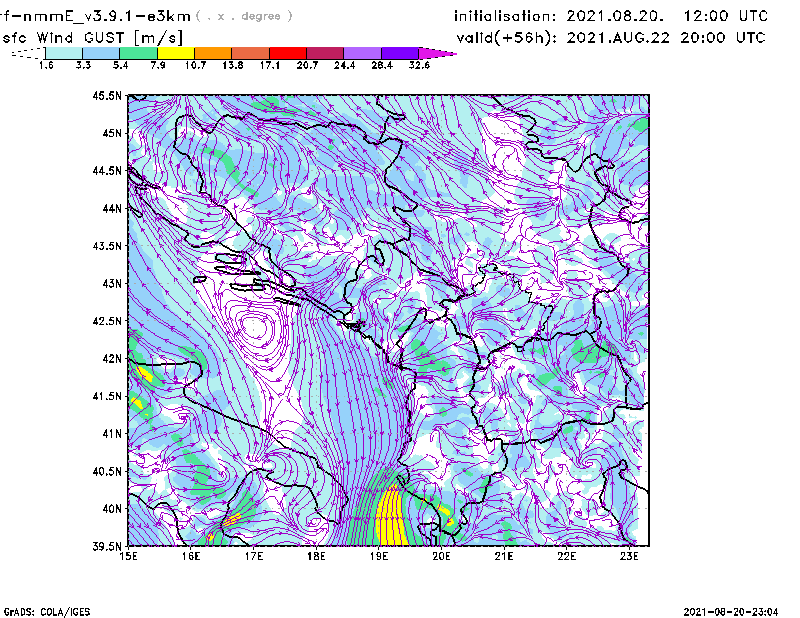Select the violet 28.4–32.6 legend swatch
The image size is (800, 618).
coord(399,53)
